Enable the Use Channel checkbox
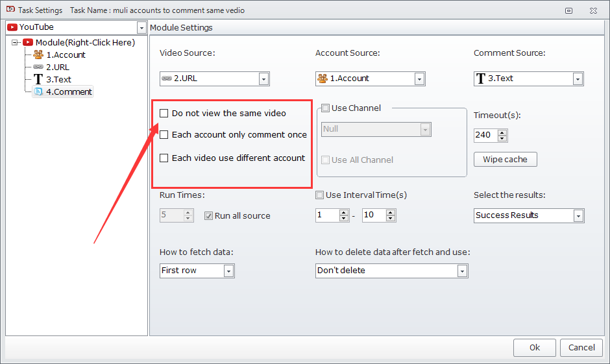The image size is (610, 364). (x=326, y=108)
